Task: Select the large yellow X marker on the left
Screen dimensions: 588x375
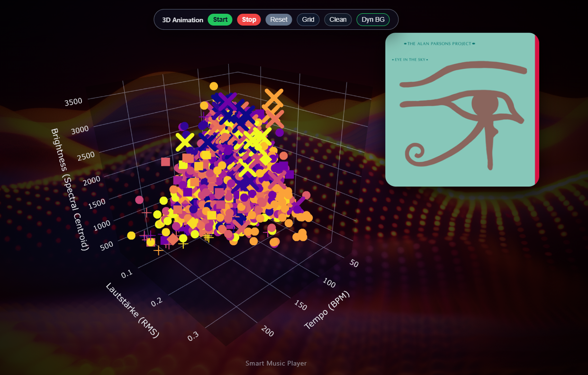Action: pyautogui.click(x=185, y=142)
